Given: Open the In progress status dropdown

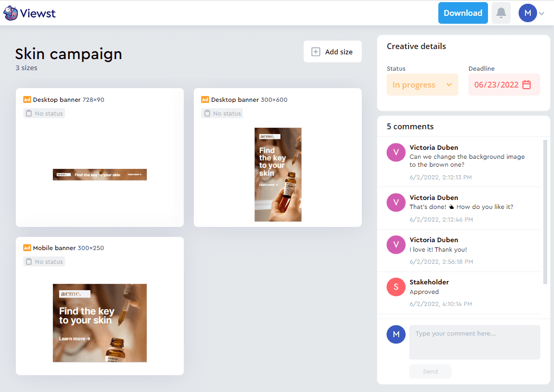Looking at the screenshot, I should click(x=422, y=85).
